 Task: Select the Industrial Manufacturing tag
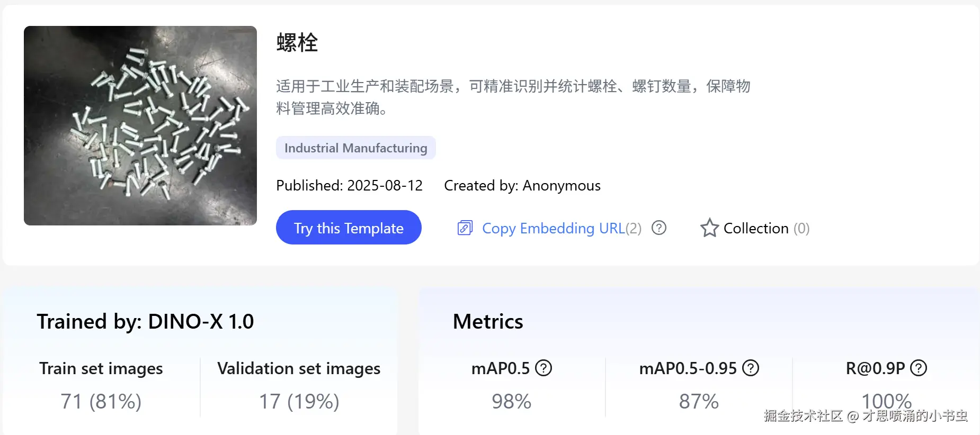pyautogui.click(x=355, y=148)
